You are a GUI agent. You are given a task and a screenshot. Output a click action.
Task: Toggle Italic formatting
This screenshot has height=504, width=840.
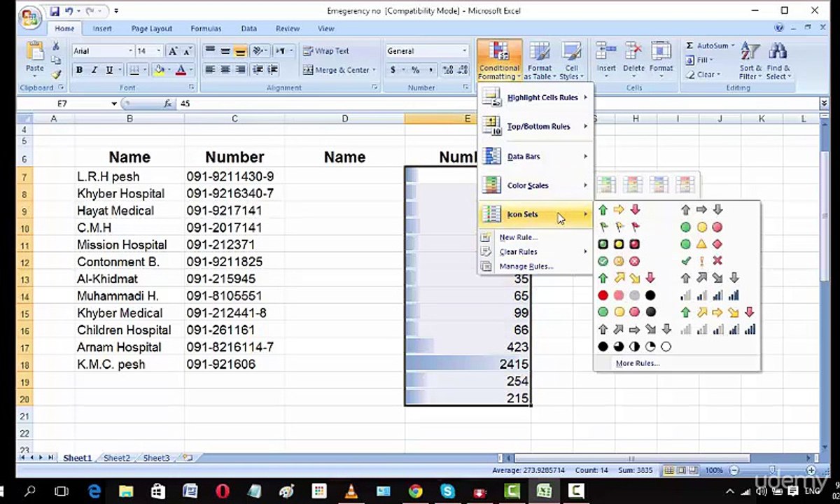coord(94,70)
